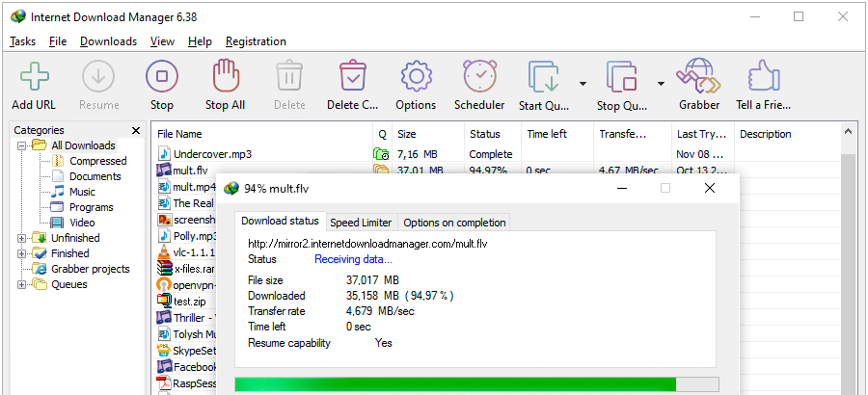Stop the selected download

162,76
